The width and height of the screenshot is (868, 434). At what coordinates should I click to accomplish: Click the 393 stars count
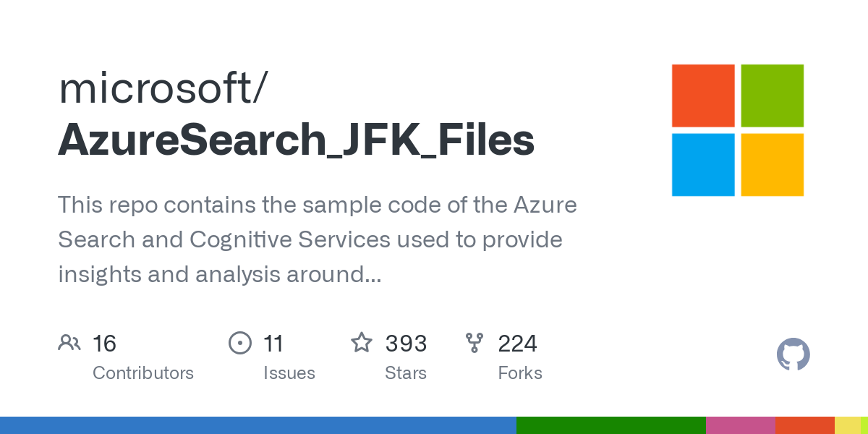pyautogui.click(x=406, y=343)
